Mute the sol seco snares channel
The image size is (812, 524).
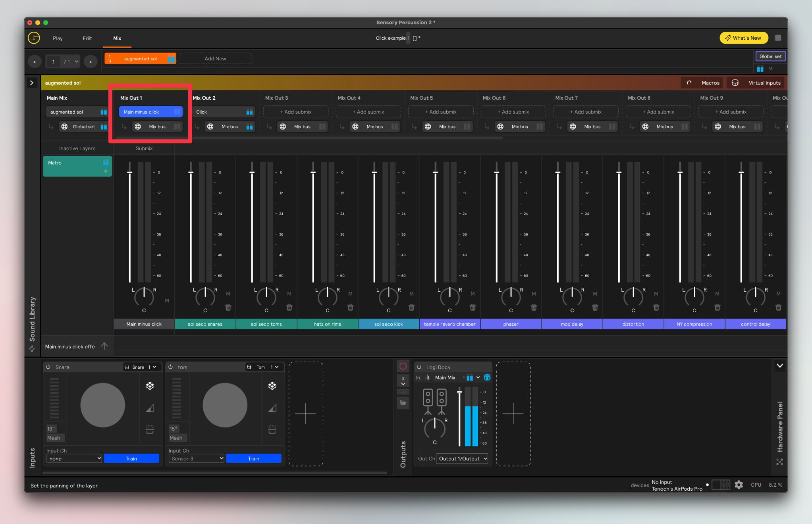tap(228, 294)
